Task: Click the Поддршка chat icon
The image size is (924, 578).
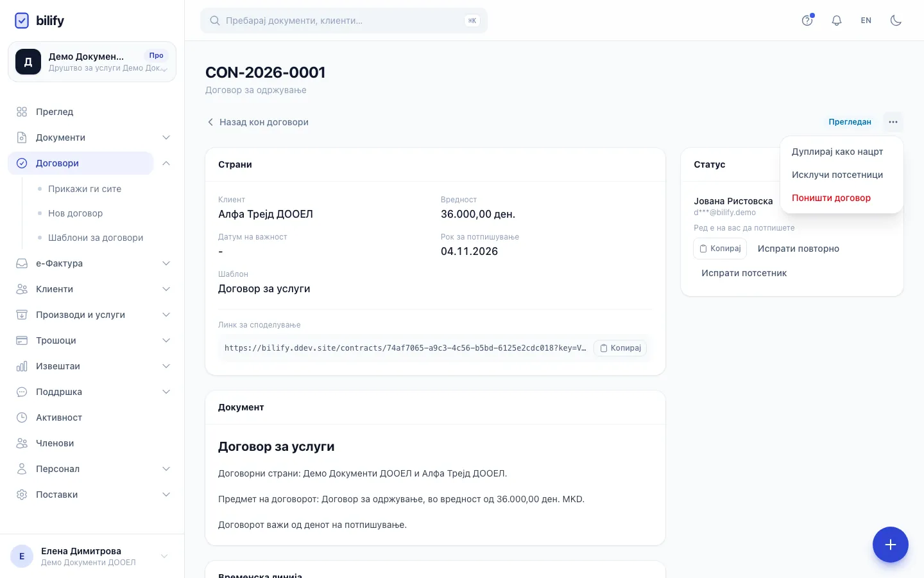Action: tap(22, 392)
